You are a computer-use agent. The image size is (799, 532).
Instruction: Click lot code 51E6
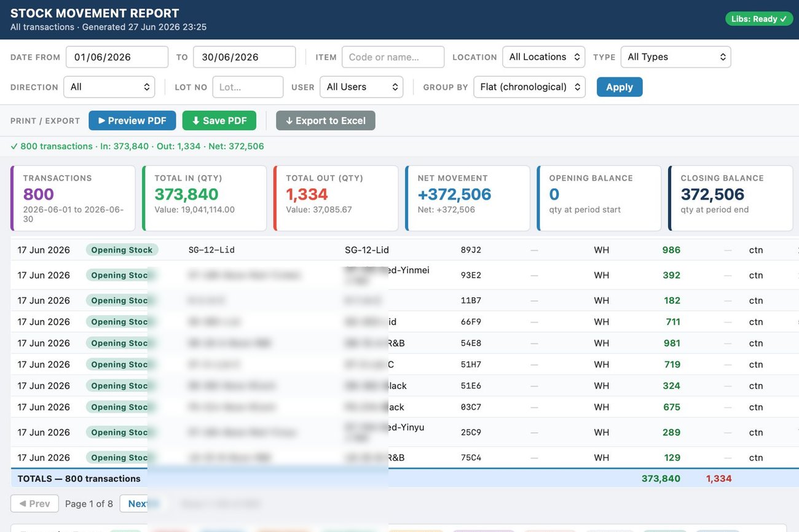click(x=471, y=386)
